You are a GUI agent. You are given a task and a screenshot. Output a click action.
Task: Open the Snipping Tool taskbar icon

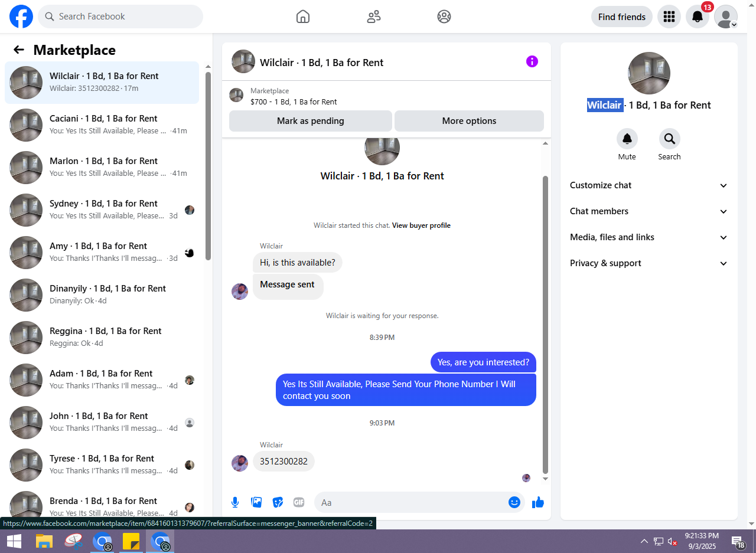click(x=73, y=541)
